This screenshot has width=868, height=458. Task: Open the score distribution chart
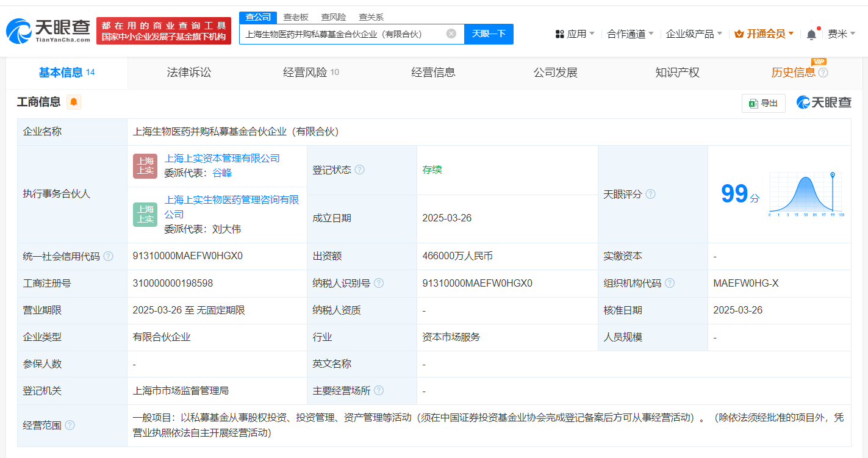point(806,194)
